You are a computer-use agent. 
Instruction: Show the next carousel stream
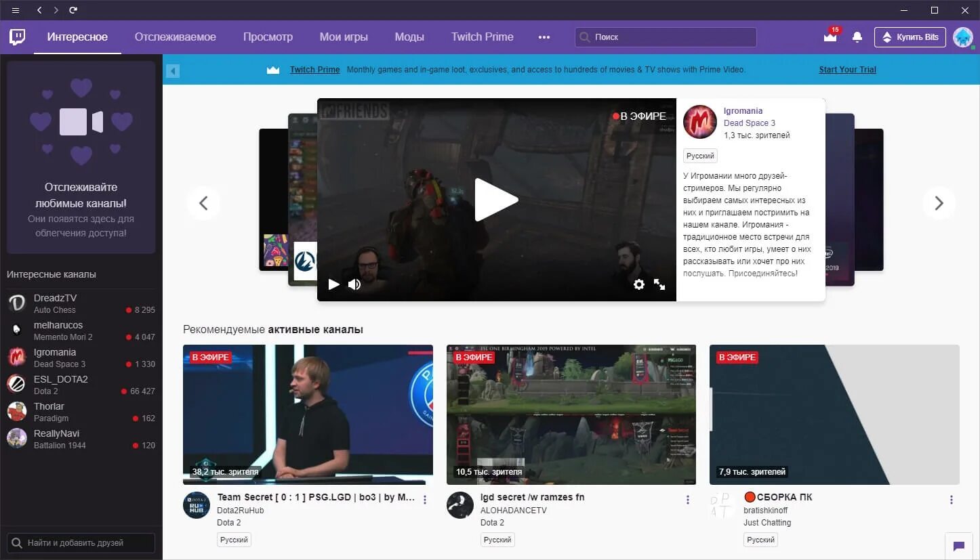(x=939, y=203)
